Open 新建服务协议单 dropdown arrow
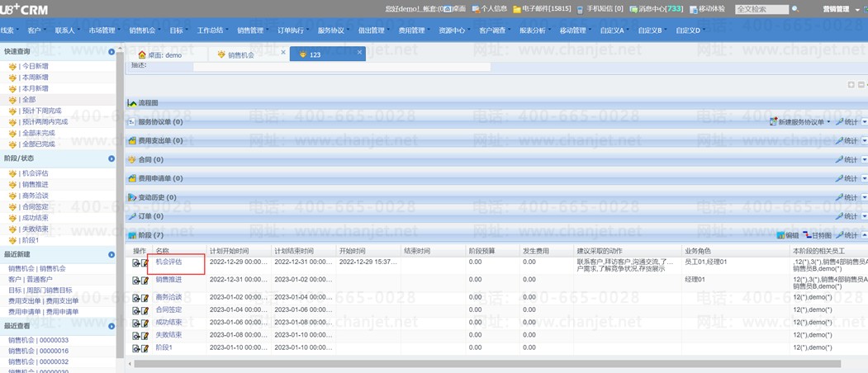This screenshot has width=868, height=373. coord(828,122)
